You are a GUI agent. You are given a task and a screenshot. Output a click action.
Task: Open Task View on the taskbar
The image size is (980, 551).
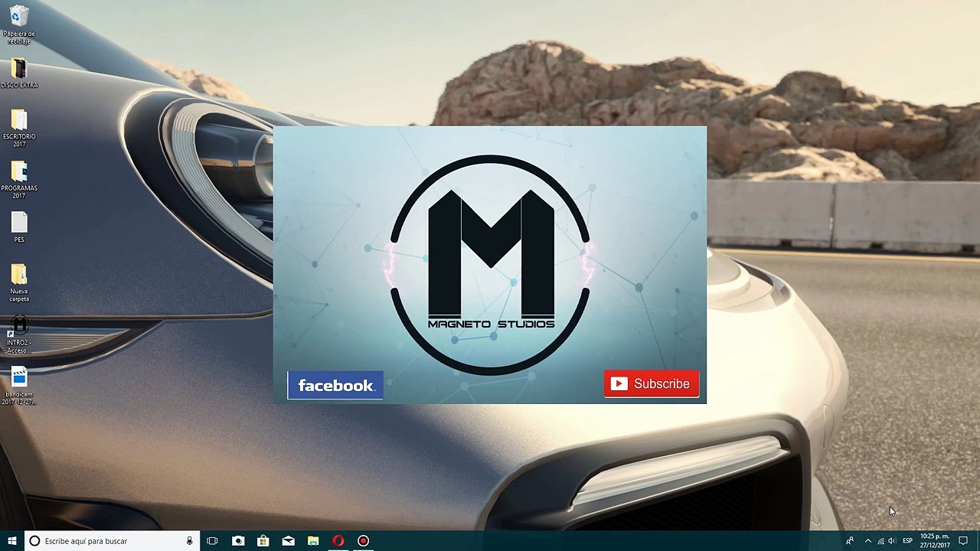click(x=212, y=541)
